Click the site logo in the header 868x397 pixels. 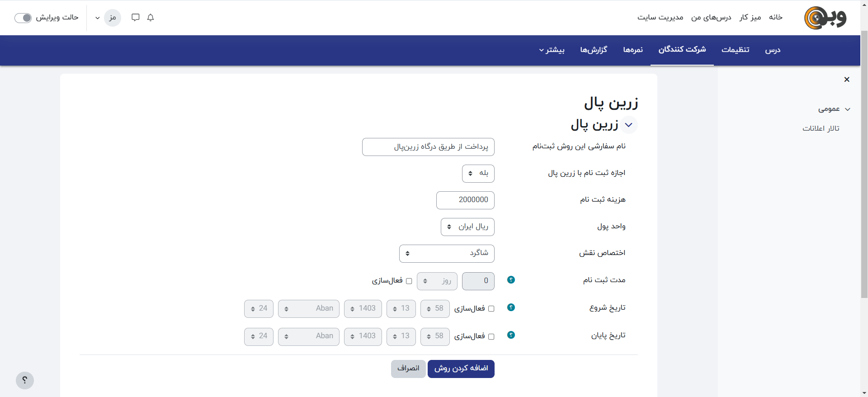825,18
